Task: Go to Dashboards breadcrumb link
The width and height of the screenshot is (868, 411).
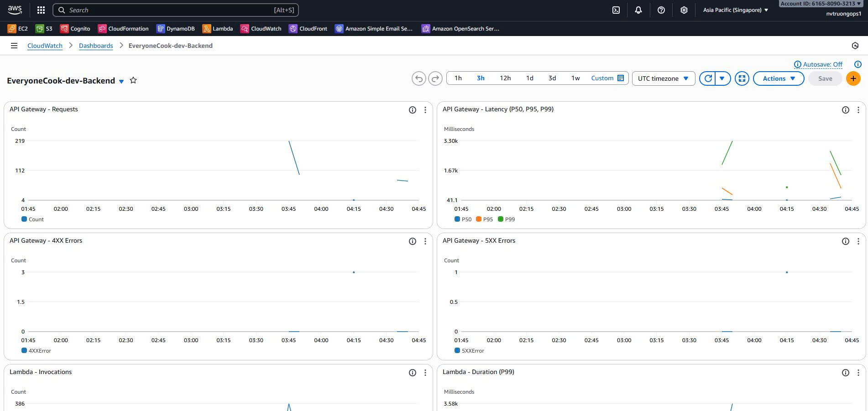Action: pyautogui.click(x=96, y=46)
